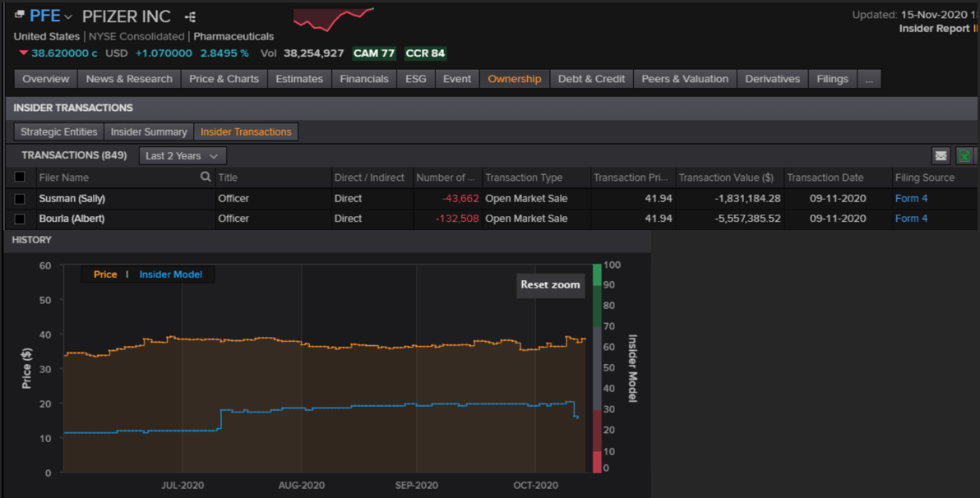Open the PFE ticker dropdown arrow
Image resolution: width=980 pixels, height=498 pixels.
tap(69, 17)
